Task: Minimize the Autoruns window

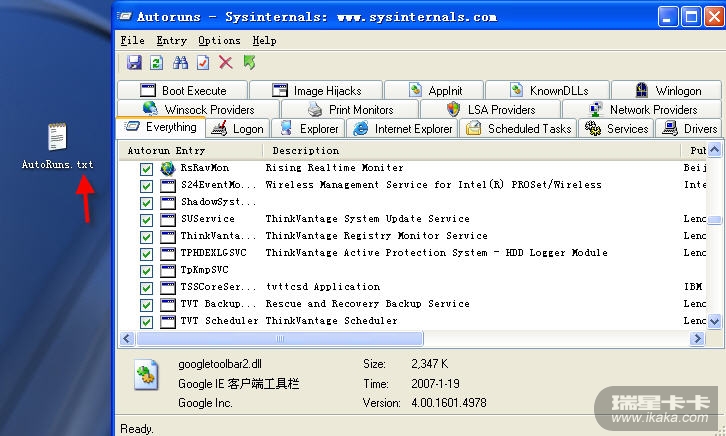Action: click(668, 17)
